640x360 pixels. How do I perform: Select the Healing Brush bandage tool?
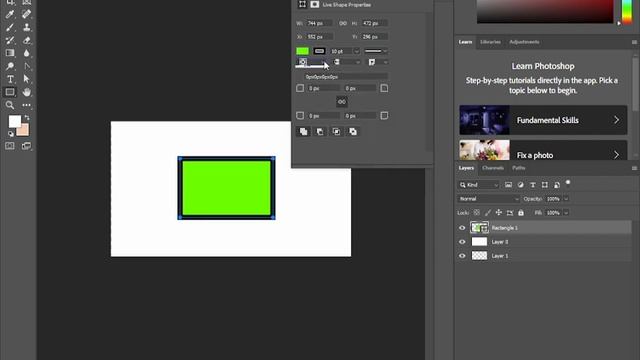coord(27,15)
